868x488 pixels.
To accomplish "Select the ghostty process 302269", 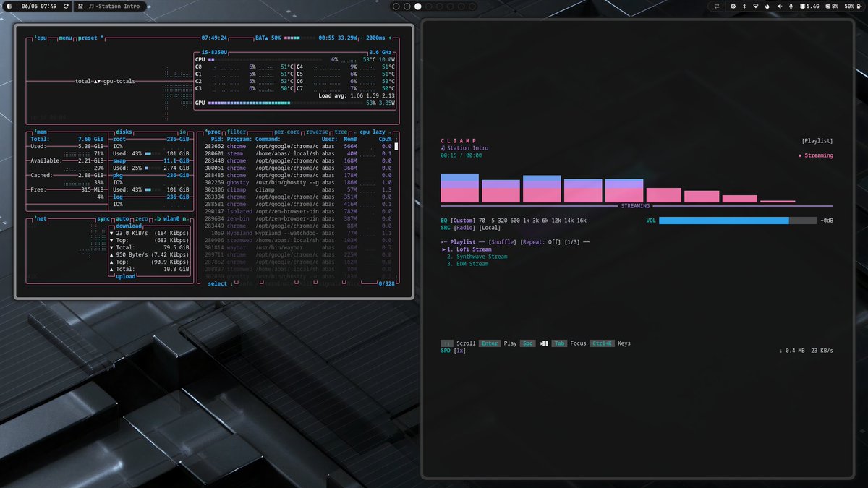I will (x=298, y=182).
